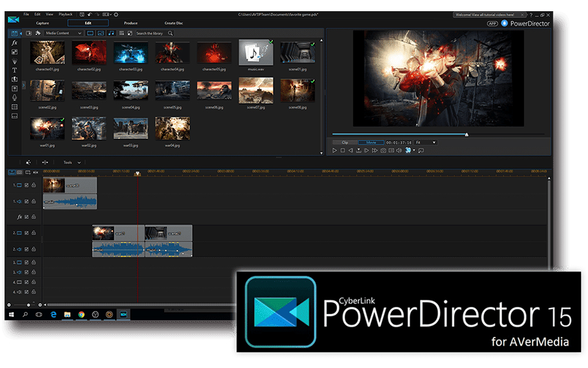Open the Audio Mixing Room icon

click(x=14, y=88)
